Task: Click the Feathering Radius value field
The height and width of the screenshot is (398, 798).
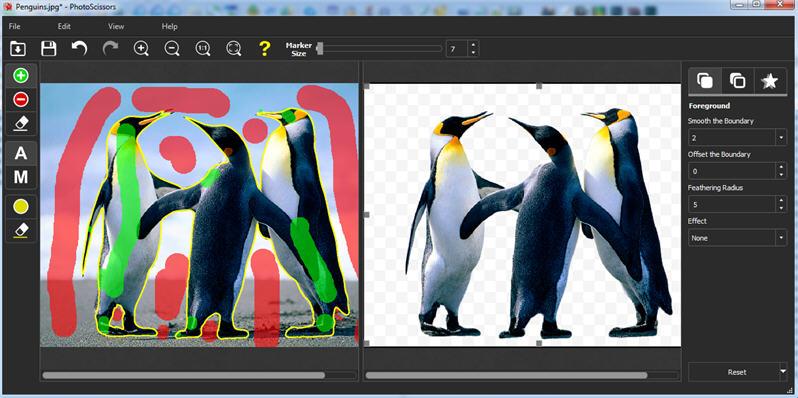Action: [x=731, y=204]
